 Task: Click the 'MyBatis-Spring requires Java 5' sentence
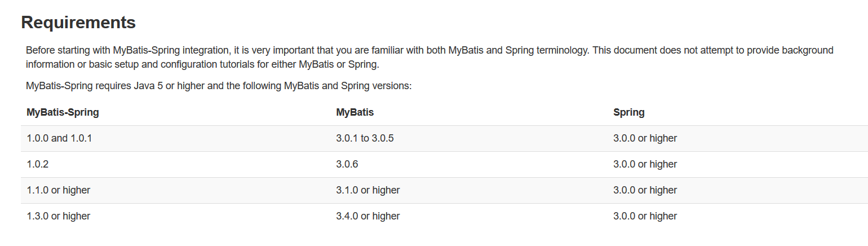[219, 86]
